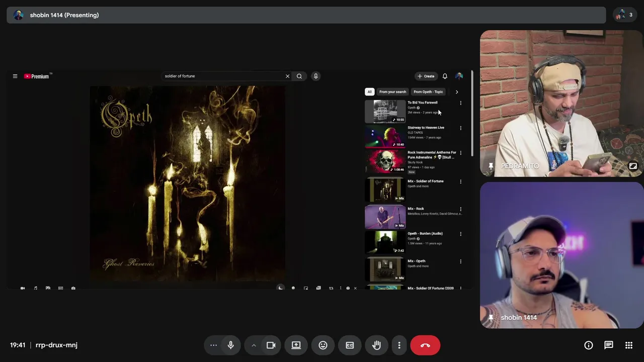Leave the call with red hang-up button
The image size is (644, 362).
pos(425,345)
